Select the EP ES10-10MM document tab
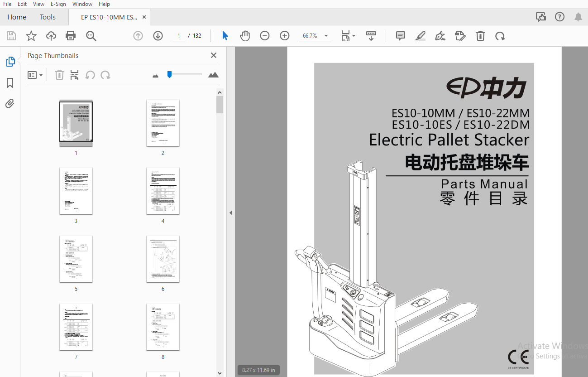Viewport: 588px width, 377px height. [x=109, y=17]
